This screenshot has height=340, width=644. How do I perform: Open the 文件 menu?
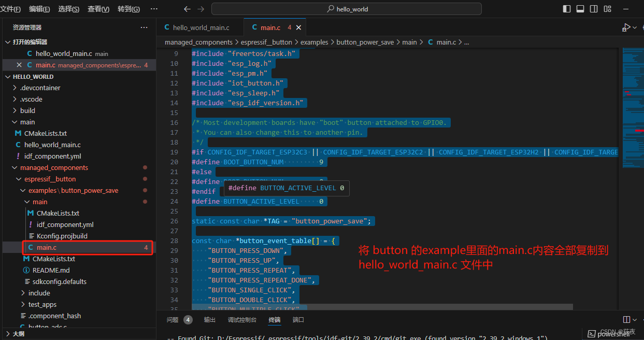pyautogui.click(x=10, y=9)
